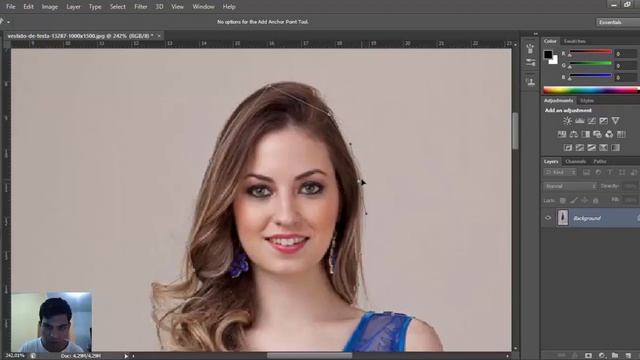Image resolution: width=640 pixels, height=360 pixels.
Task: Open the Filter menu
Action: (141, 7)
